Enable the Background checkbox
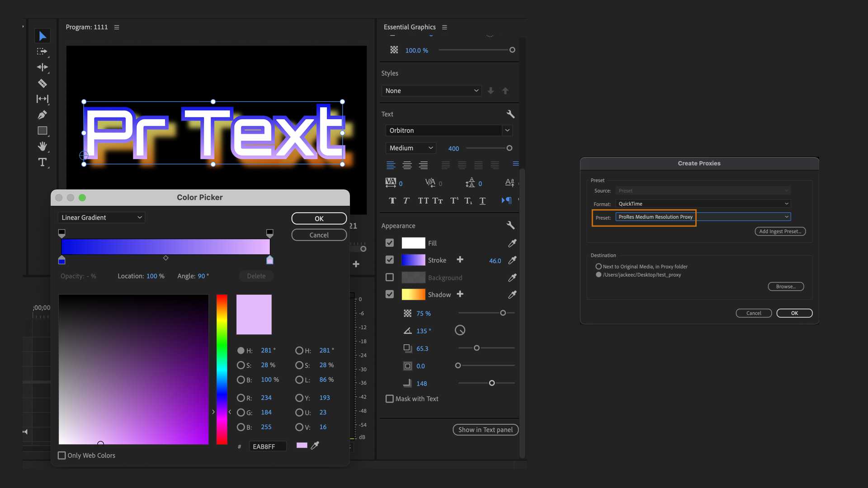Image resolution: width=868 pixels, height=488 pixels. pos(389,277)
